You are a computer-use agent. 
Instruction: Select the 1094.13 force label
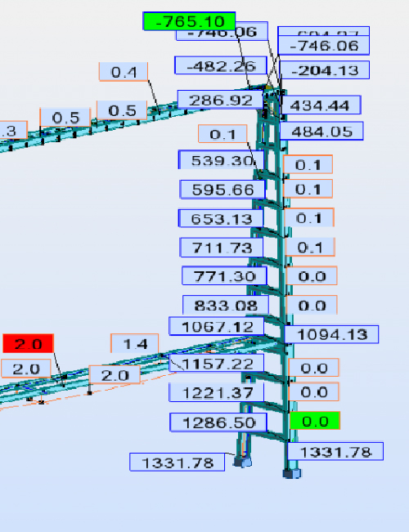pyautogui.click(x=331, y=334)
